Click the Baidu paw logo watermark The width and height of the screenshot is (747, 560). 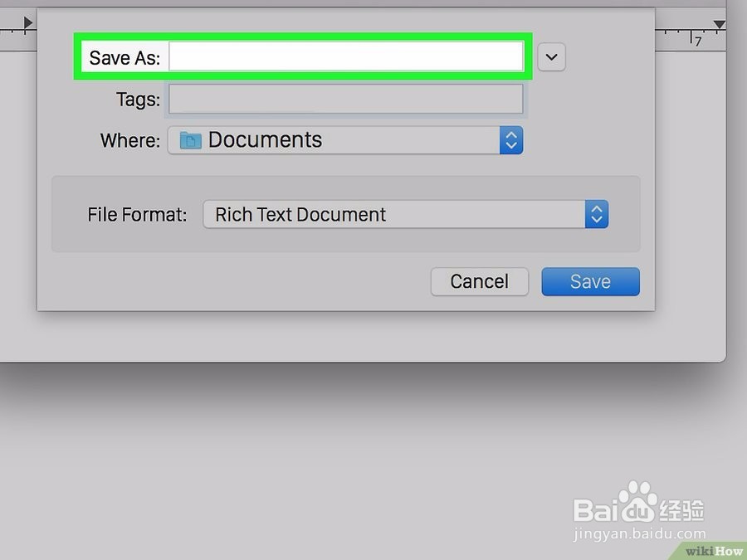coord(638,502)
